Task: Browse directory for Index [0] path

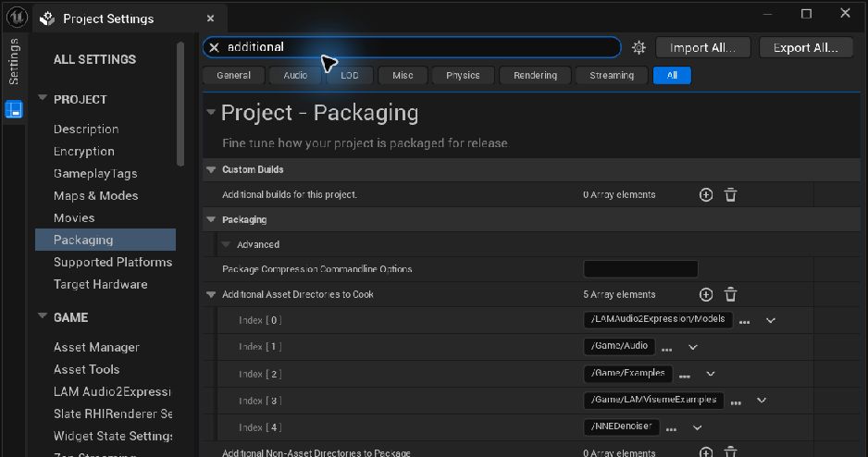Action: coord(745,321)
